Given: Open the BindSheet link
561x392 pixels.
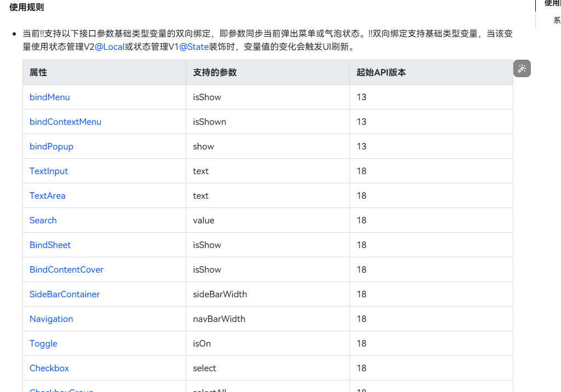Looking at the screenshot, I should pyautogui.click(x=50, y=245).
